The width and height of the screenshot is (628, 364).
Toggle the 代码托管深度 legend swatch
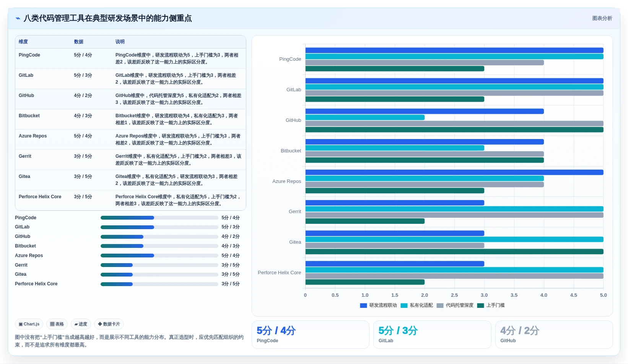click(440, 306)
